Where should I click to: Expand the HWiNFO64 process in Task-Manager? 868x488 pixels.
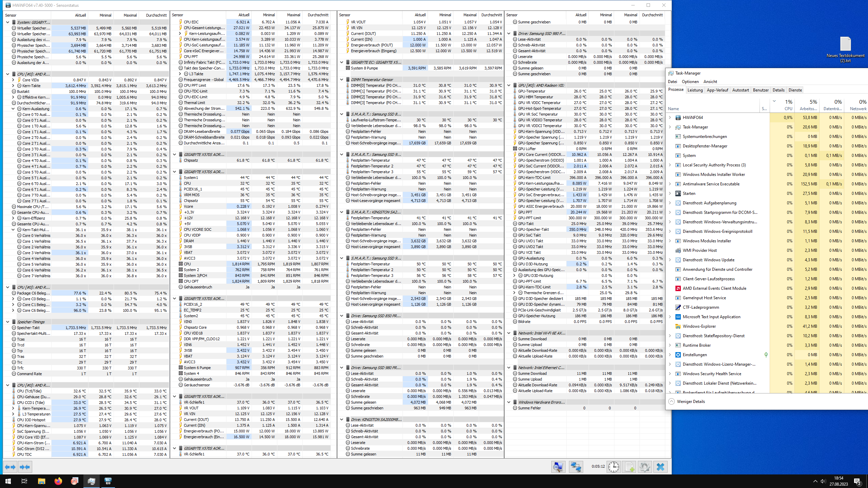click(670, 118)
